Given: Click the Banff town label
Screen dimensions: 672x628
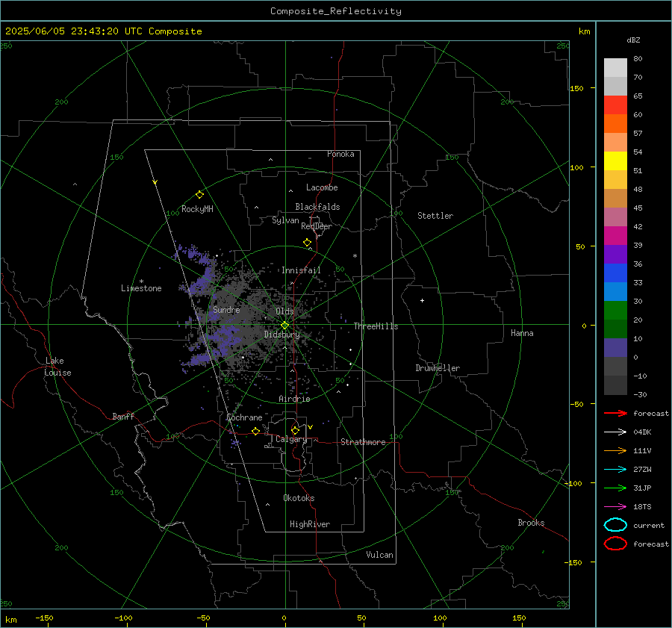Looking at the screenshot, I should [123, 417].
